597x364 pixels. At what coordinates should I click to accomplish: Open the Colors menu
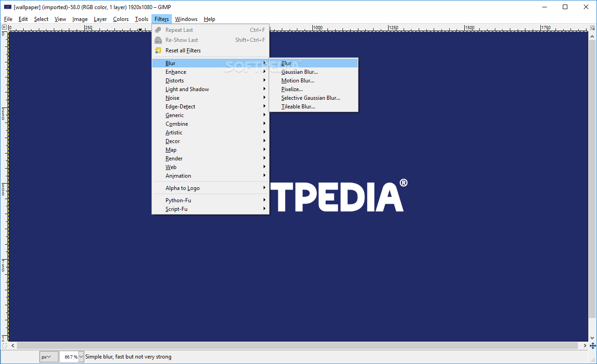click(x=121, y=19)
